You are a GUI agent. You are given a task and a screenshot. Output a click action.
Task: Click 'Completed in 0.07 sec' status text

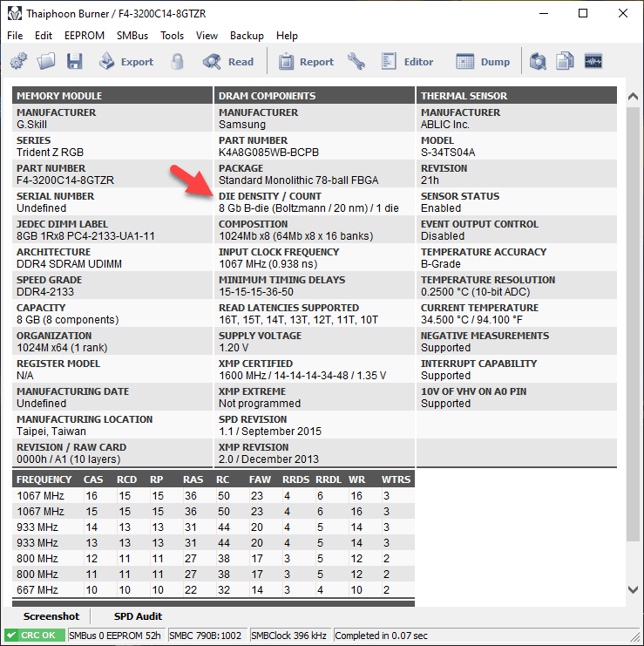pos(382,636)
